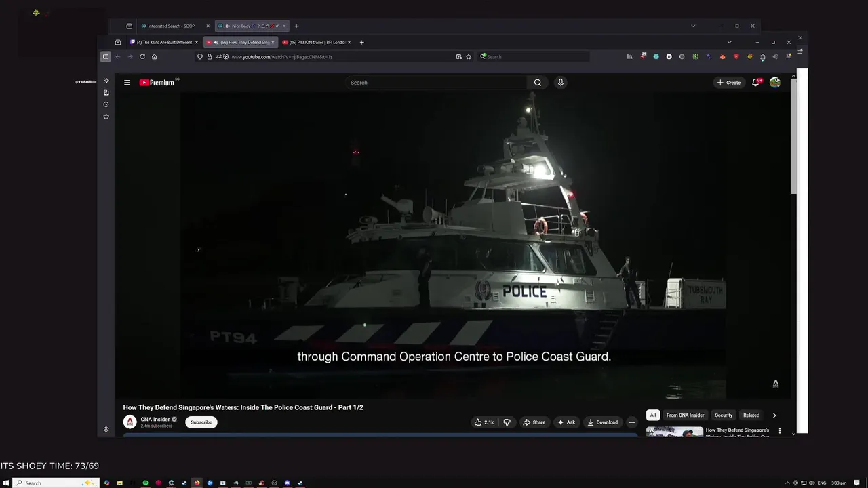Open the browser library icon in toolbar
The height and width of the screenshot is (488, 868).
pyautogui.click(x=629, y=57)
